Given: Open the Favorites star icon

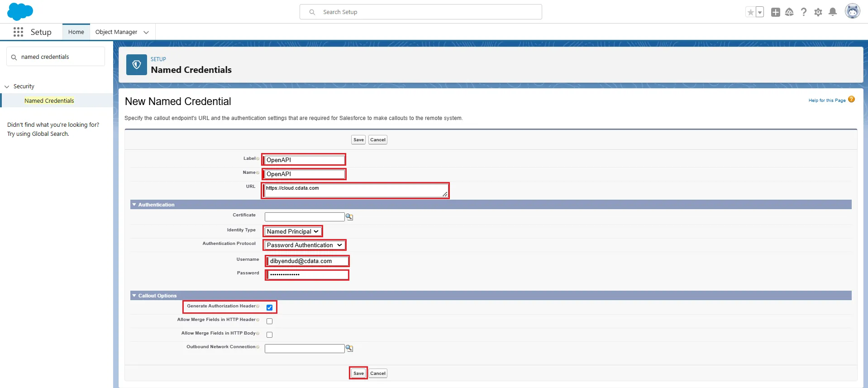Looking at the screenshot, I should (x=751, y=12).
